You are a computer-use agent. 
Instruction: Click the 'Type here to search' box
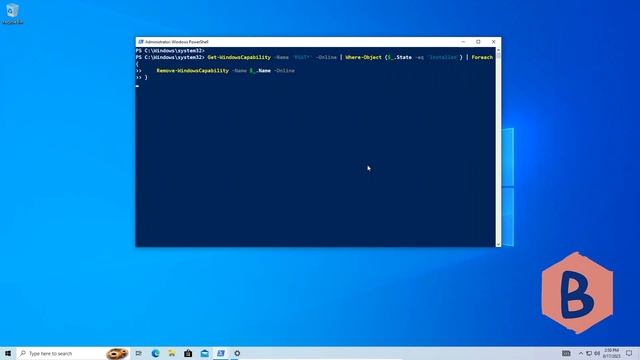point(73,353)
